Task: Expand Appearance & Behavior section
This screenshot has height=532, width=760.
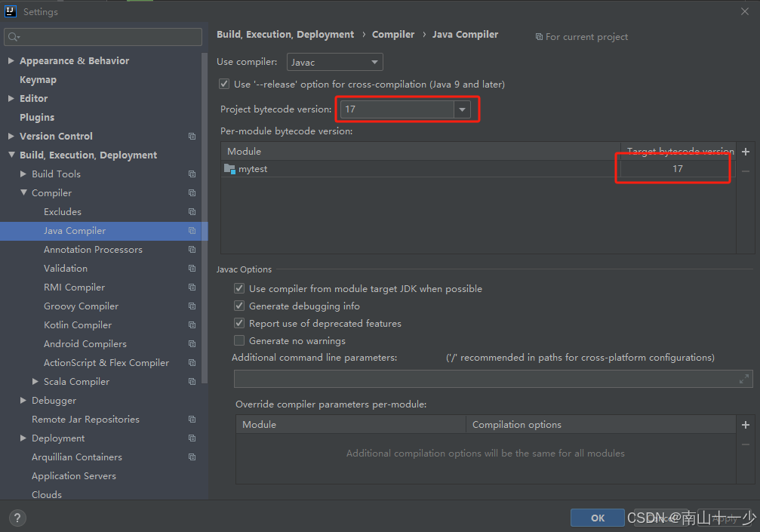Action: click(11, 60)
